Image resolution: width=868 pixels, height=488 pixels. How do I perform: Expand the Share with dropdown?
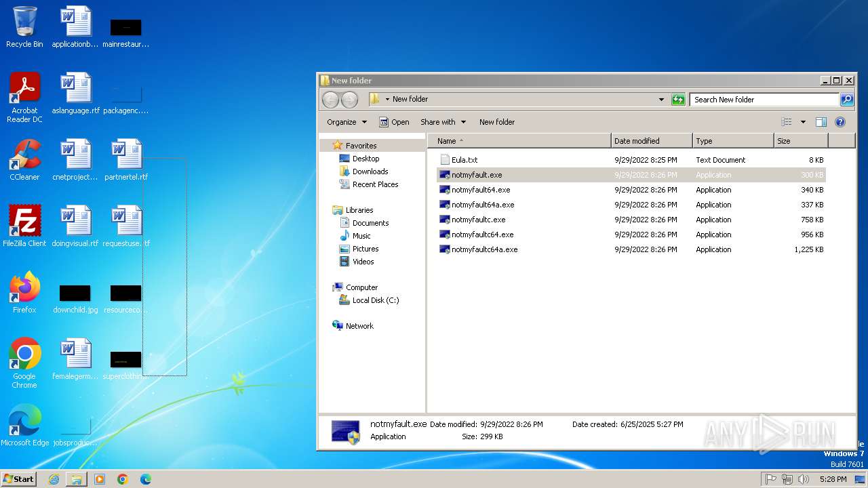click(x=443, y=122)
